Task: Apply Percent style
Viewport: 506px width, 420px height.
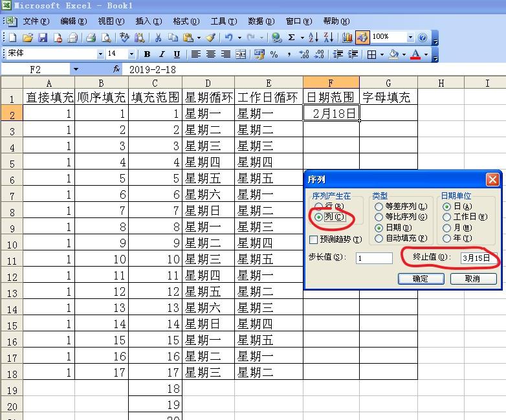Action: (274, 54)
